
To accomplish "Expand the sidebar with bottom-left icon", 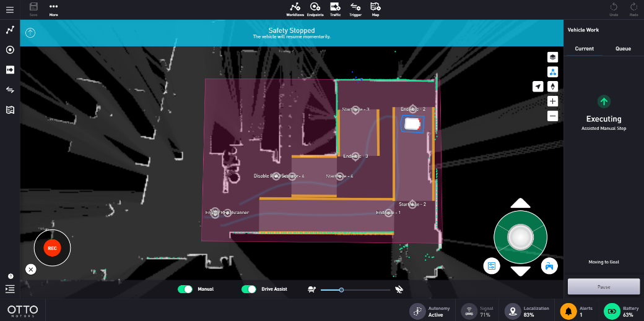I will tap(10, 289).
